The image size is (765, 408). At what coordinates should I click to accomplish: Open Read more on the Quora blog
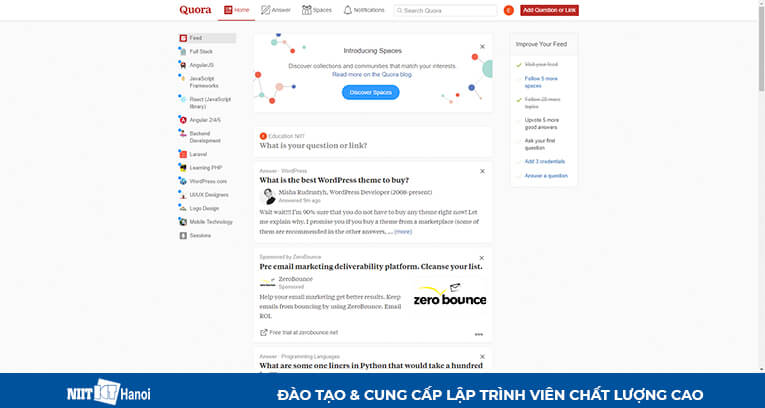(372, 75)
